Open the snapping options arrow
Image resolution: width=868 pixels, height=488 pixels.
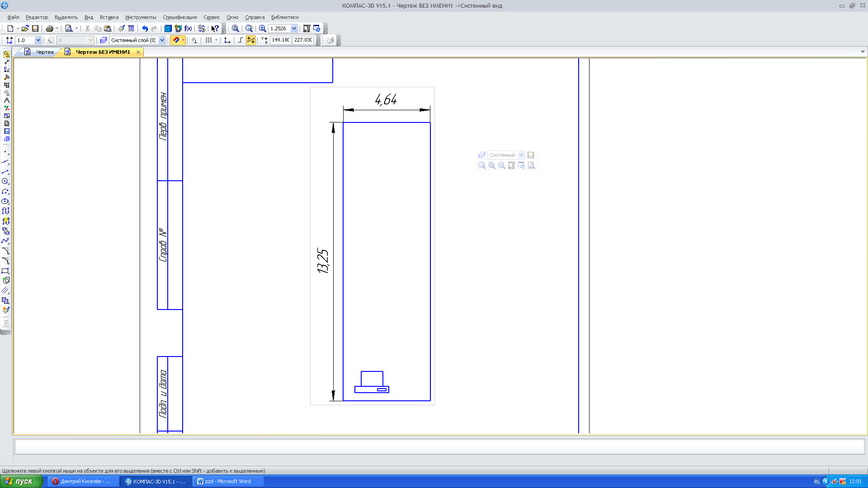[x=183, y=40]
